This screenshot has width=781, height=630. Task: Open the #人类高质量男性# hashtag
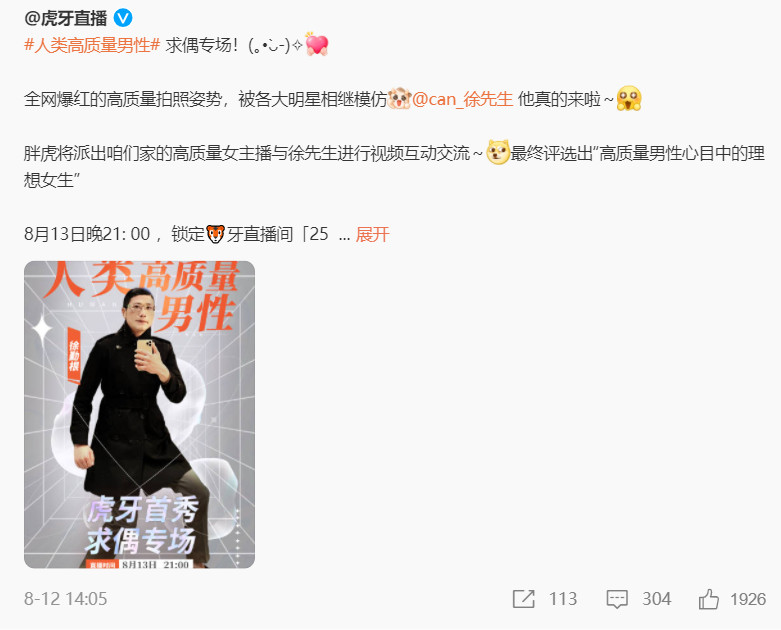tap(92, 45)
